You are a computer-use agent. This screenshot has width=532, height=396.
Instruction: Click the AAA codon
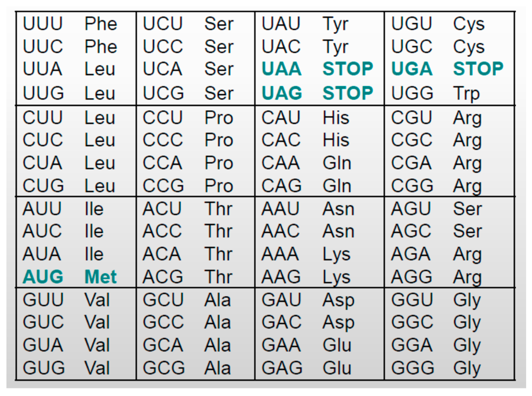click(280, 254)
